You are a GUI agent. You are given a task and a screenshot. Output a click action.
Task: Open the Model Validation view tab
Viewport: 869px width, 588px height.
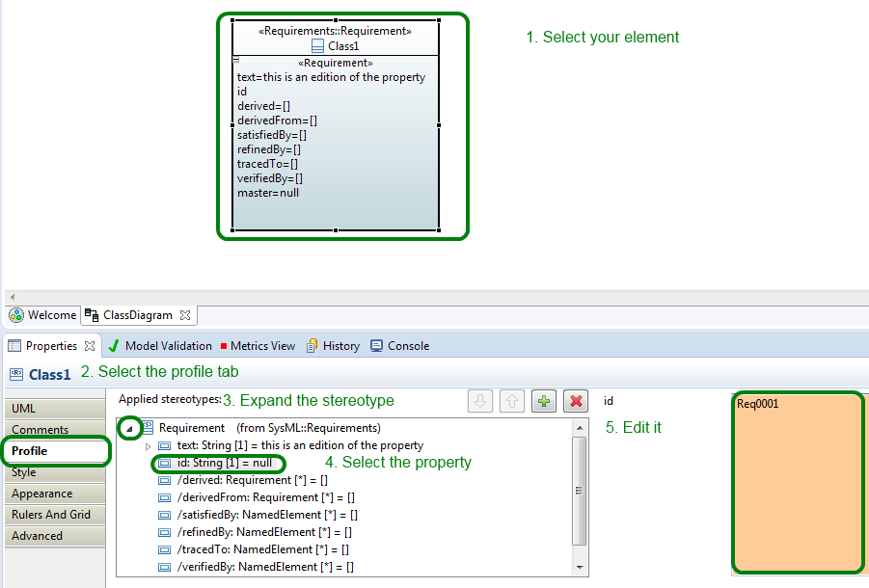point(161,346)
